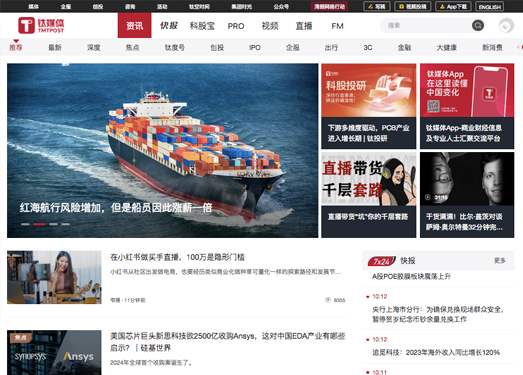Switch the site language to ENGLISH
Viewport: 523px width, 375px height.
(x=490, y=6)
